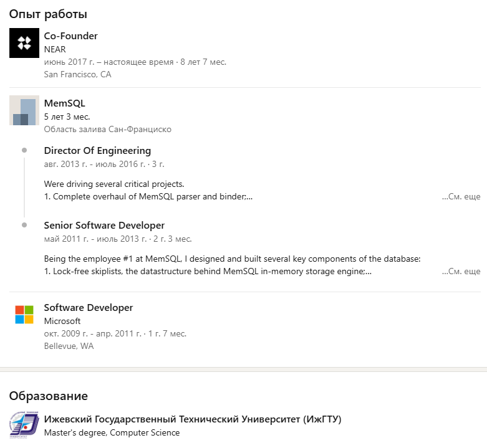Click the Master's degree, Computer Science text
487x448 pixels.
[x=112, y=432]
